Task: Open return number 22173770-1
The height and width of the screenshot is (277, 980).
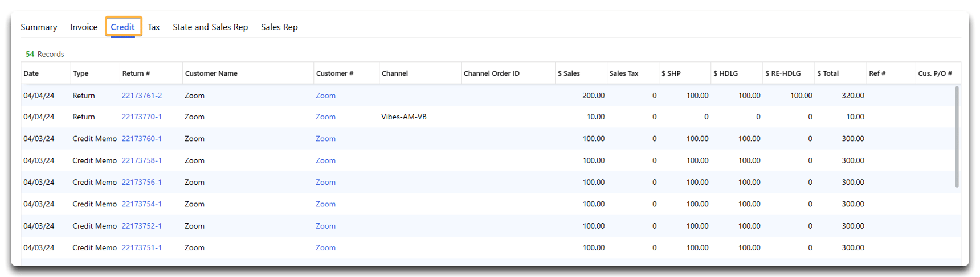Action: [x=142, y=117]
